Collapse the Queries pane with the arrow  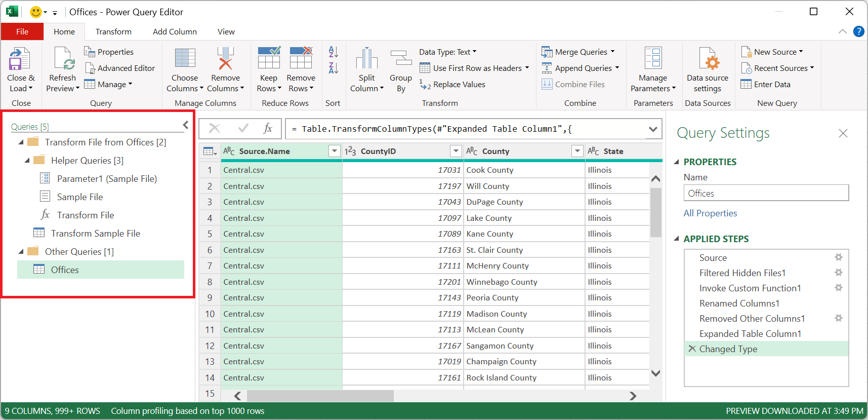(x=186, y=125)
